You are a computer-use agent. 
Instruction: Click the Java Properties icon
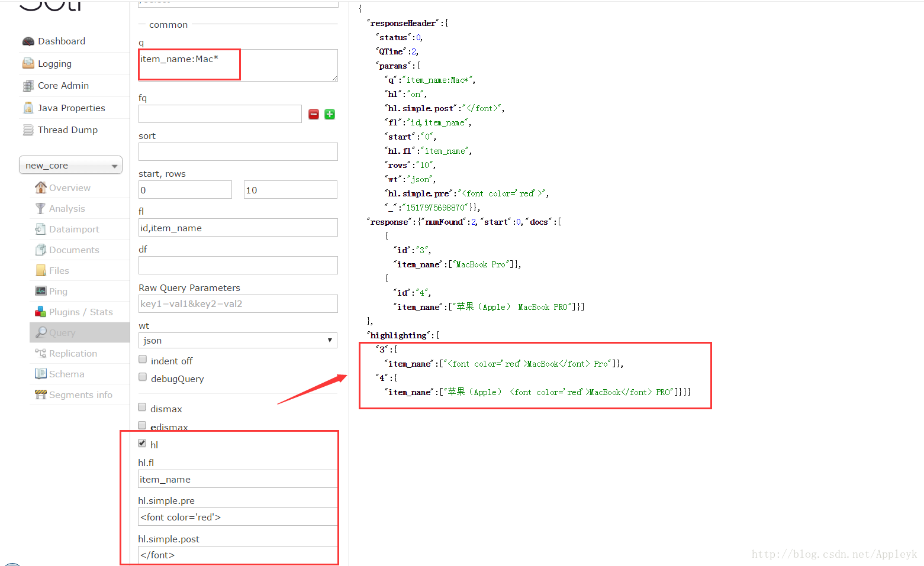(x=28, y=108)
